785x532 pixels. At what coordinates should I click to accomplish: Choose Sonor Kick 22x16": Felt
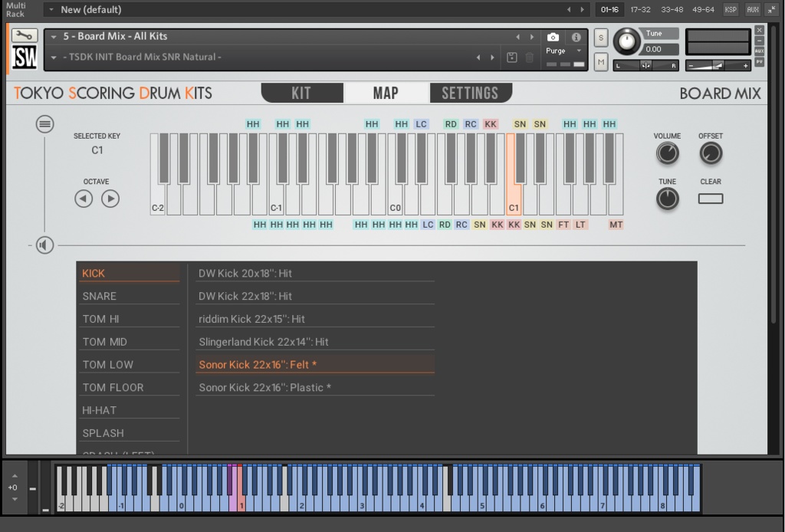(315, 364)
